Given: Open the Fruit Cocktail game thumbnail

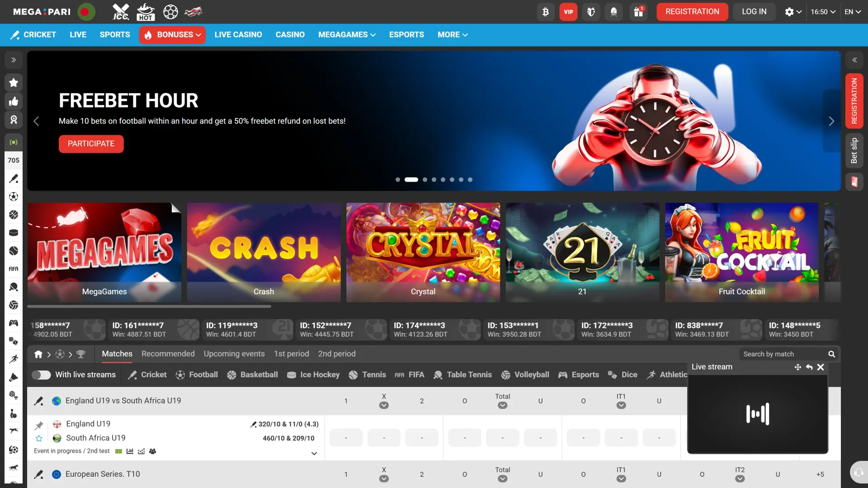Looking at the screenshot, I should click(741, 253).
